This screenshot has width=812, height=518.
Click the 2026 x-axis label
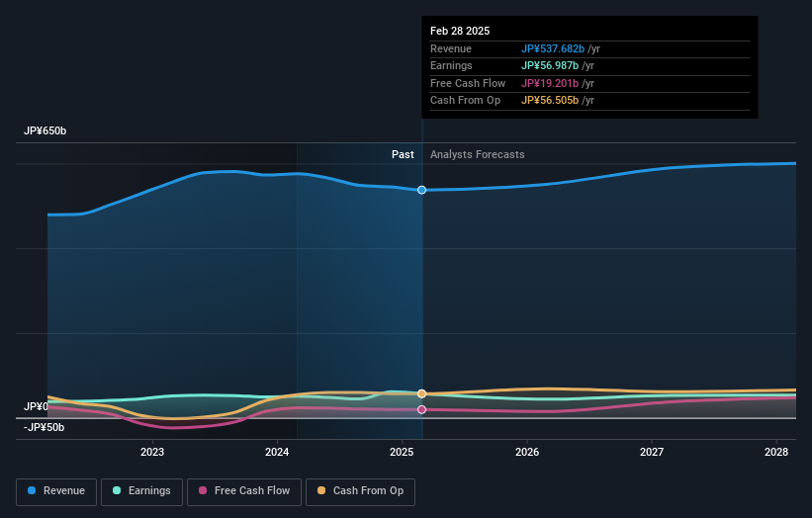(527, 452)
